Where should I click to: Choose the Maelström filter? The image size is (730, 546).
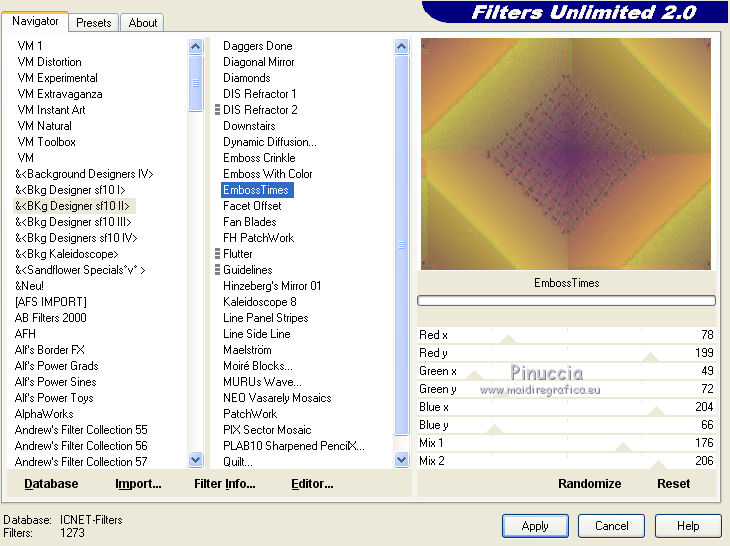coord(247,350)
